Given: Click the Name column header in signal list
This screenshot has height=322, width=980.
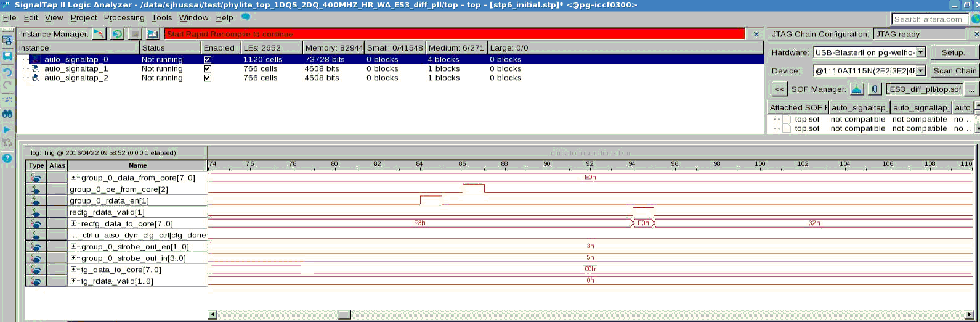Looking at the screenshot, I should (x=137, y=165).
